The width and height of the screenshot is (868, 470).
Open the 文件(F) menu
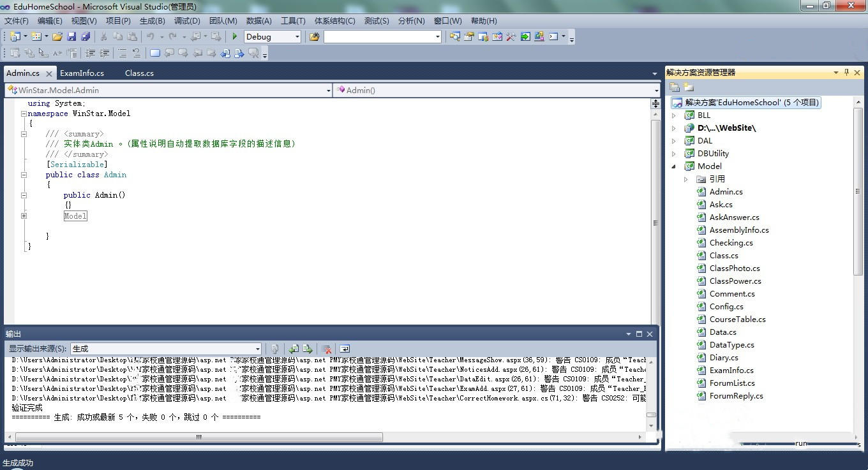point(17,20)
